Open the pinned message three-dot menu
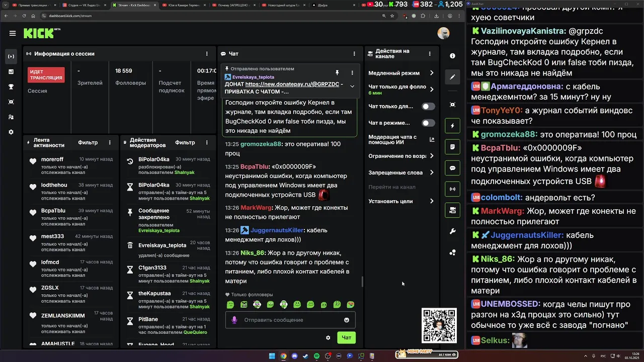The width and height of the screenshot is (644, 362). click(x=352, y=72)
